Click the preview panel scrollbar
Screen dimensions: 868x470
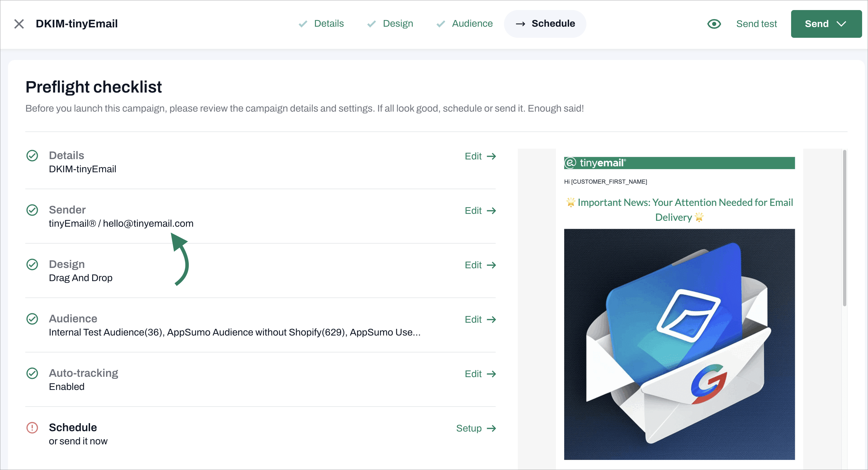[x=844, y=228]
